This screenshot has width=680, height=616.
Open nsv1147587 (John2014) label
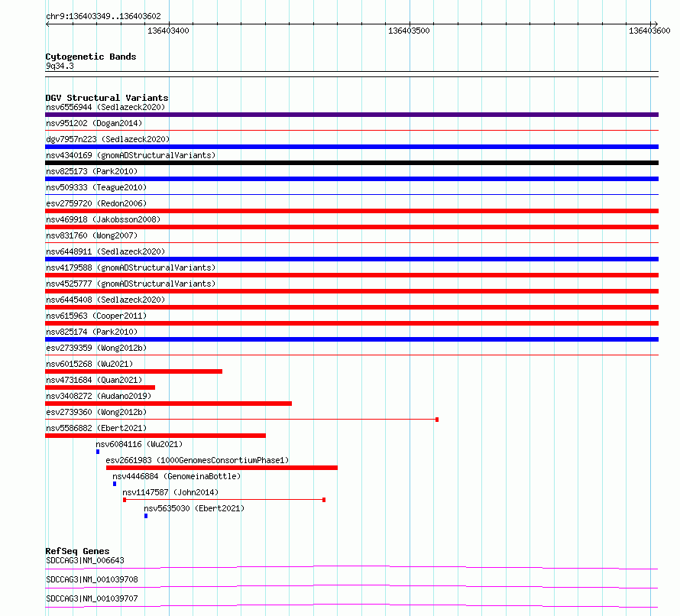[170, 492]
